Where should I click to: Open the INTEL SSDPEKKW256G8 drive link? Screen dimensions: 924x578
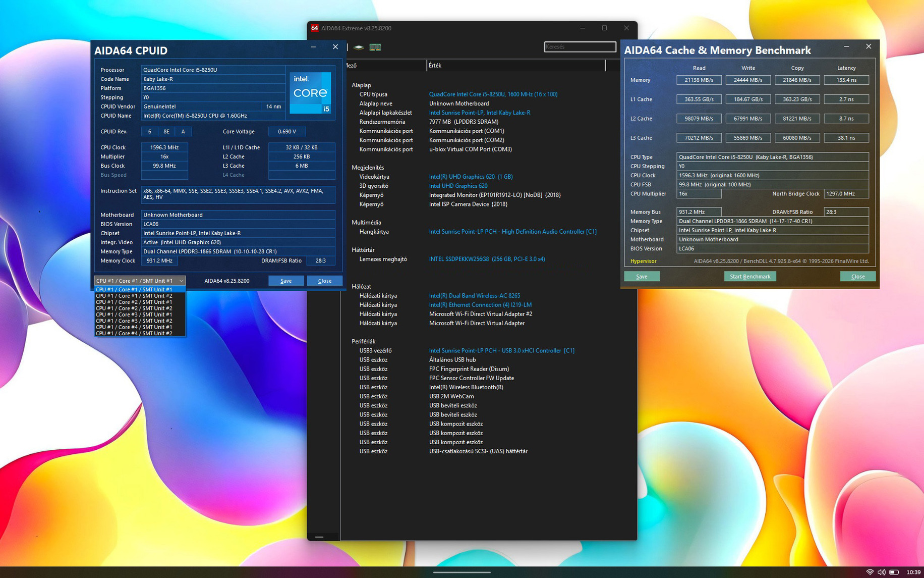point(487,259)
